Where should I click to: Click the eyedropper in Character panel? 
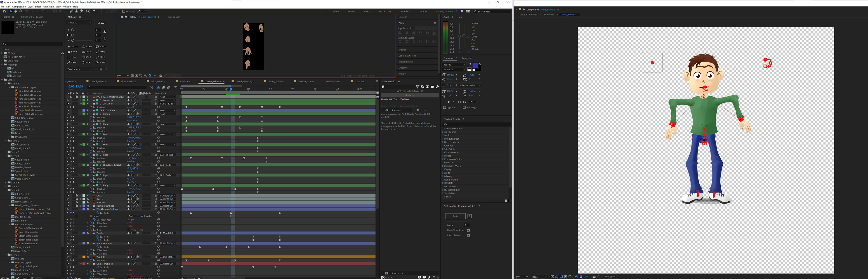point(469,65)
